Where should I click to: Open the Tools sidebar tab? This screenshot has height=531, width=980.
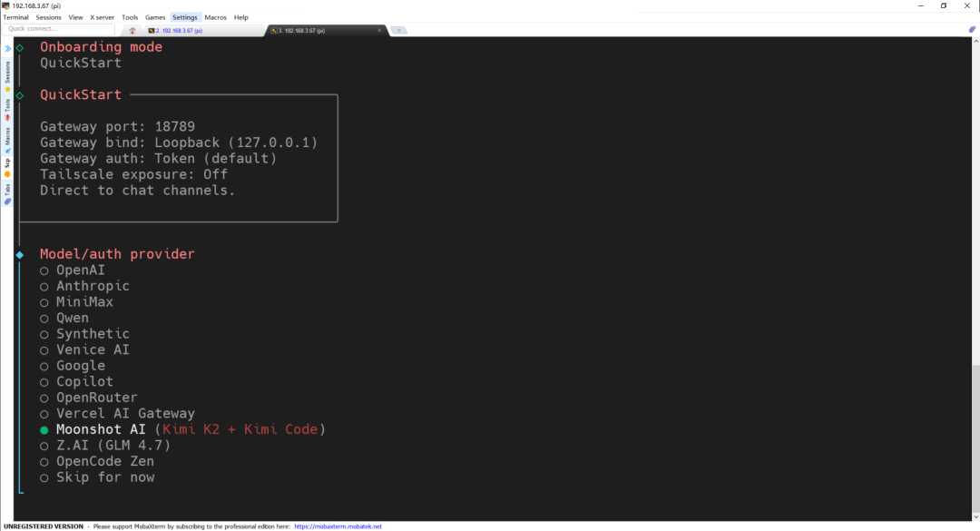7,110
